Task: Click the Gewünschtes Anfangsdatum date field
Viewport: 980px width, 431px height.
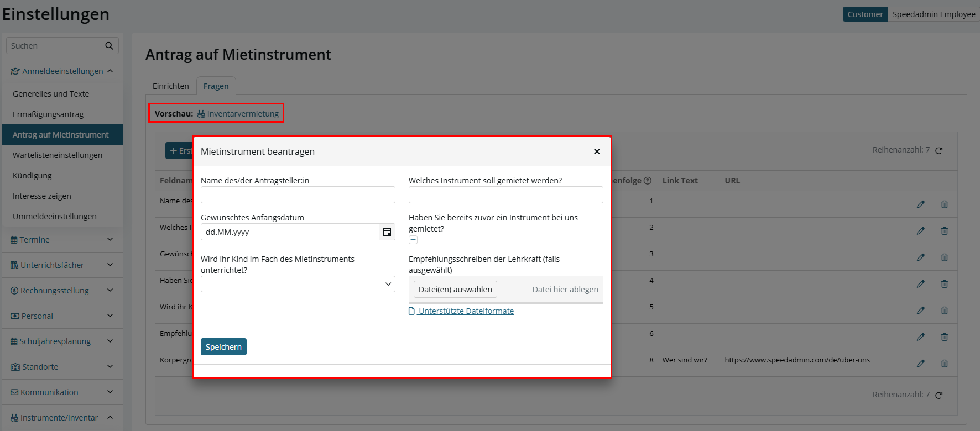Action: [290, 232]
